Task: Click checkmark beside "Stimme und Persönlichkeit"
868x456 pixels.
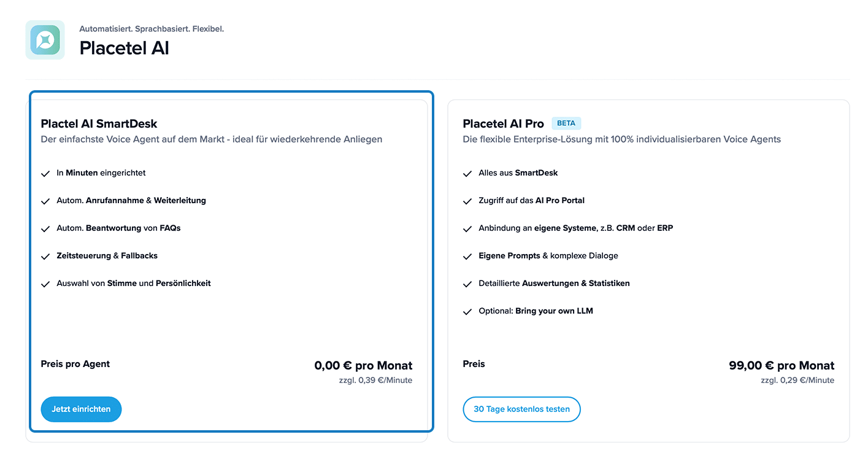Action: (45, 284)
